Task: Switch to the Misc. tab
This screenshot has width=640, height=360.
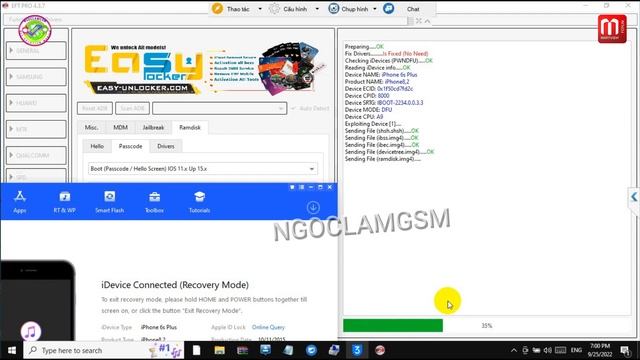Action: 91,127
